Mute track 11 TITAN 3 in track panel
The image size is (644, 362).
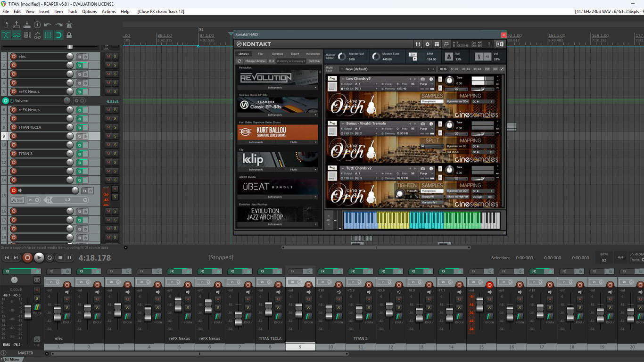108,154
